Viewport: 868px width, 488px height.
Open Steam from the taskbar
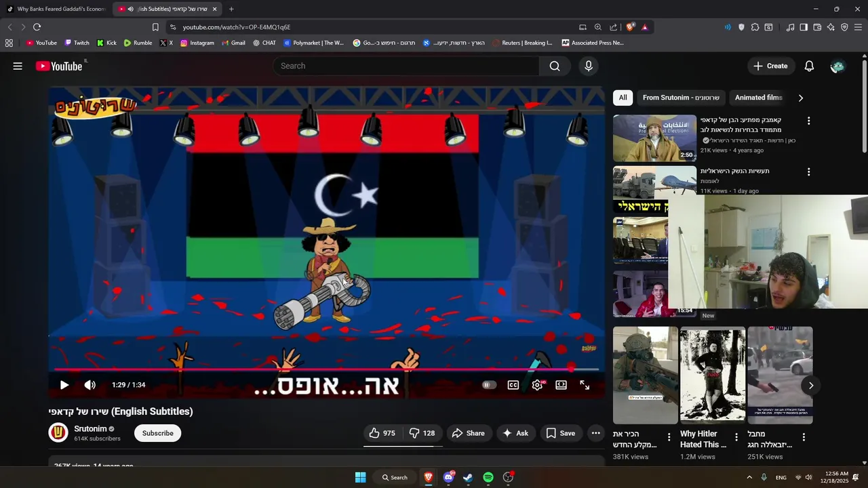468,477
